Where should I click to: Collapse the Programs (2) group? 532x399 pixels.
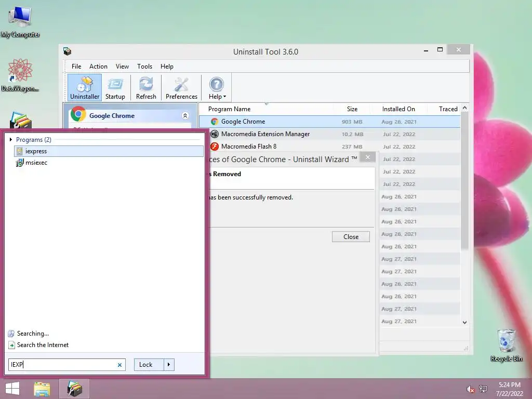coord(11,139)
